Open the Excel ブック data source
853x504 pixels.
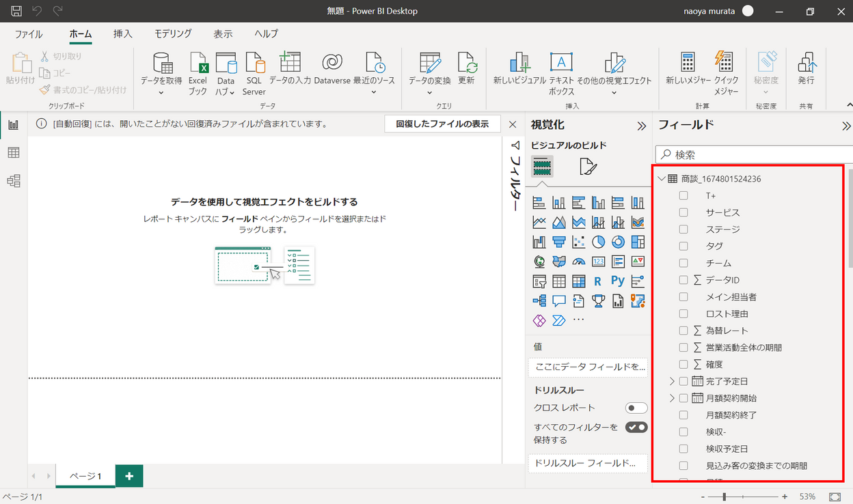tap(198, 73)
